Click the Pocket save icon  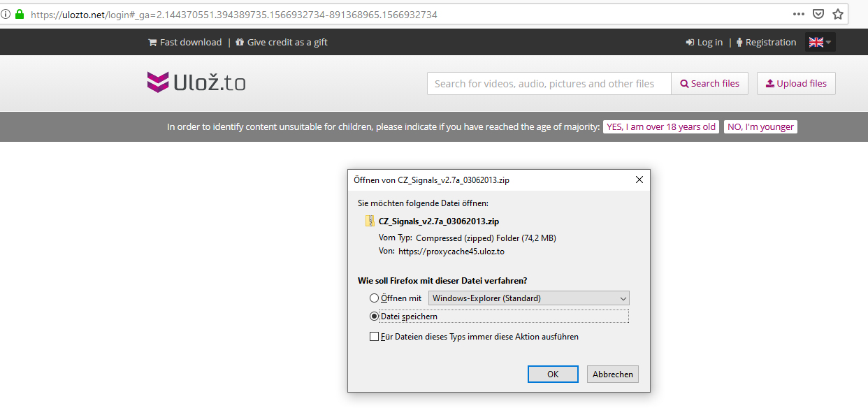[818, 14]
